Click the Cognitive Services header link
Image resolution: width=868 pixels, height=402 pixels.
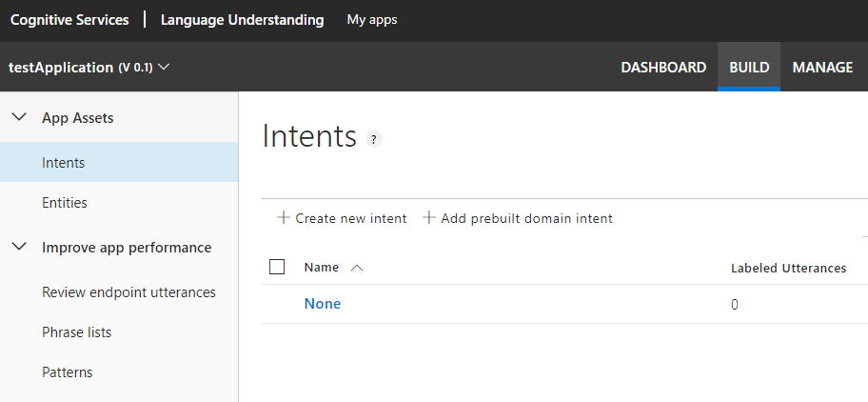coord(69,19)
